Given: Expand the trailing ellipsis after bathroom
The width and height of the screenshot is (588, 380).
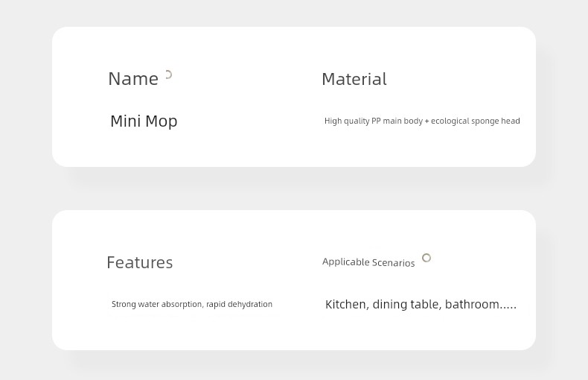Looking at the screenshot, I should 508,308.
